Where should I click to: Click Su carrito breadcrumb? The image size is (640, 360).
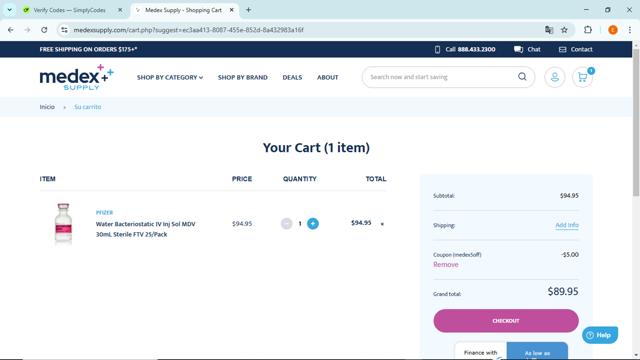pos(87,107)
